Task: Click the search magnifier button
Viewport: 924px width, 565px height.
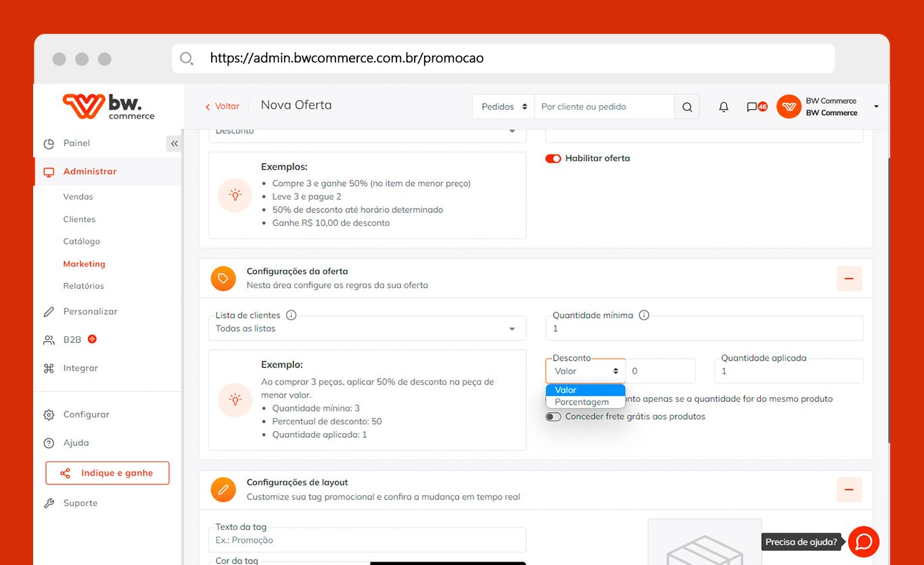Action: tap(687, 107)
